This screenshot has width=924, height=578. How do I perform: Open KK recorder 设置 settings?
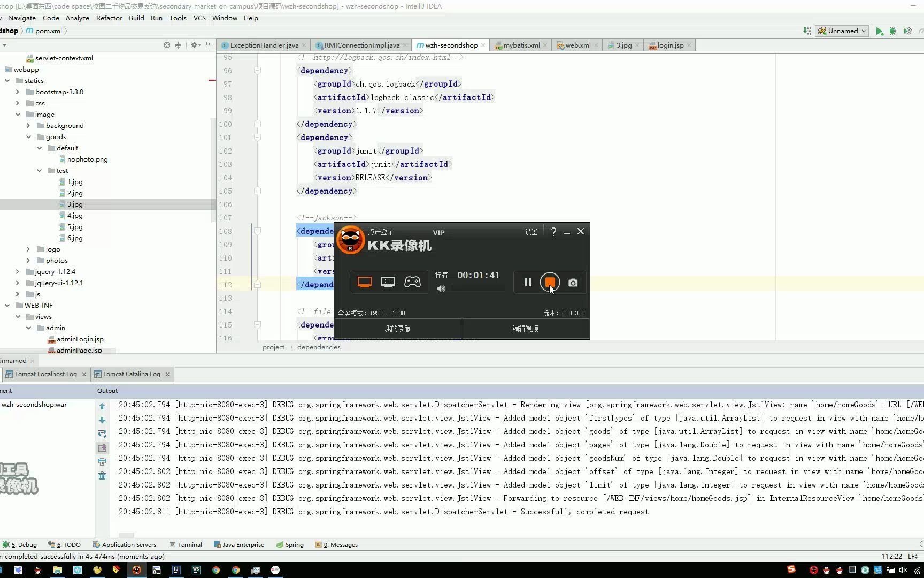pos(531,232)
